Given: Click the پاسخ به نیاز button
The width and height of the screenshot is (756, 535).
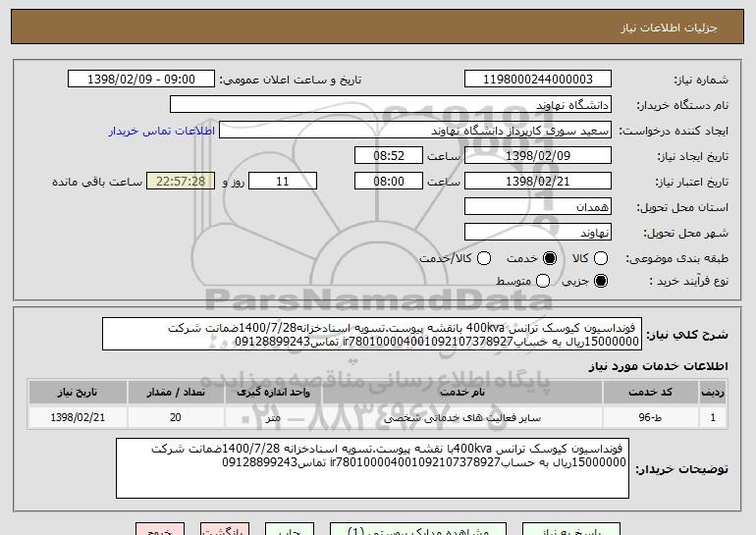Looking at the screenshot, I should click(x=571, y=529).
